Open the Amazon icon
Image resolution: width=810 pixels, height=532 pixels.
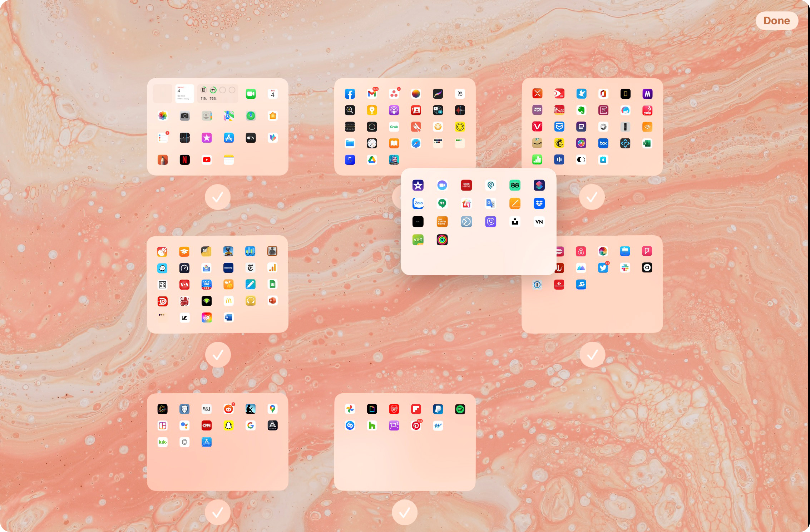click(x=537, y=143)
